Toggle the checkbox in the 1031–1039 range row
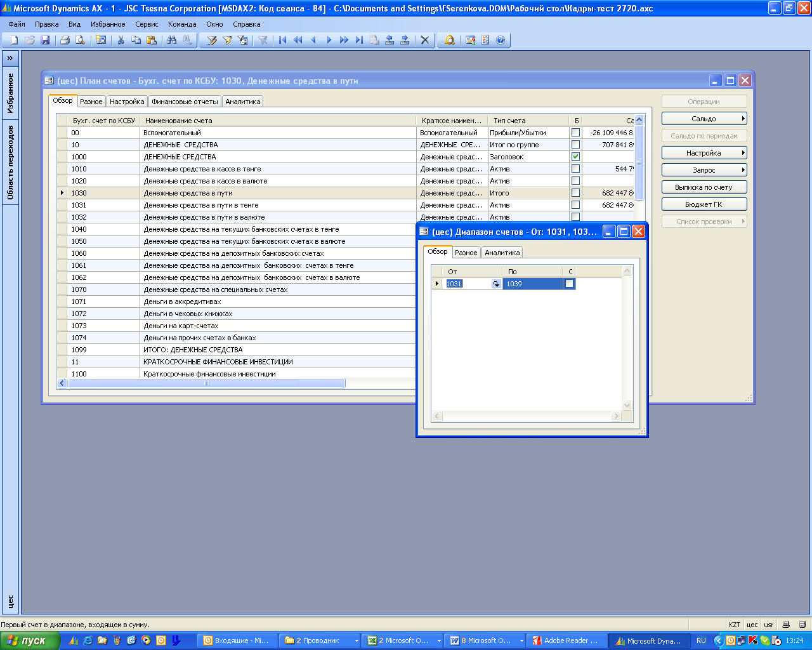 tap(570, 284)
